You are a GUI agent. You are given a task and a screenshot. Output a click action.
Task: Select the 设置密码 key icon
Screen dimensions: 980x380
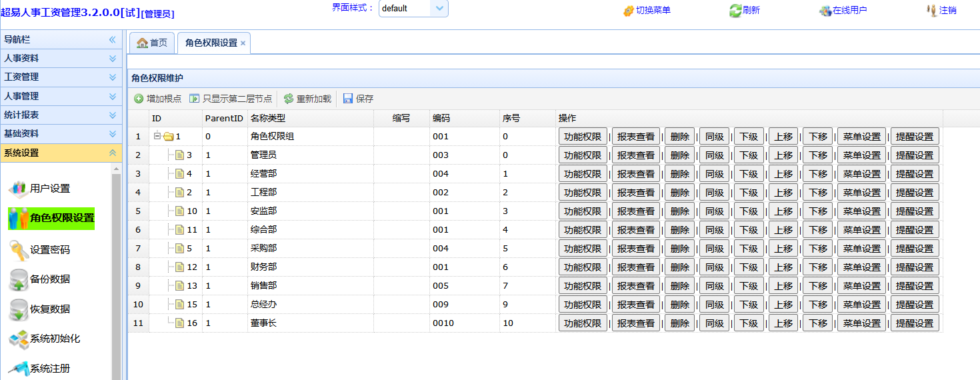tap(18, 250)
